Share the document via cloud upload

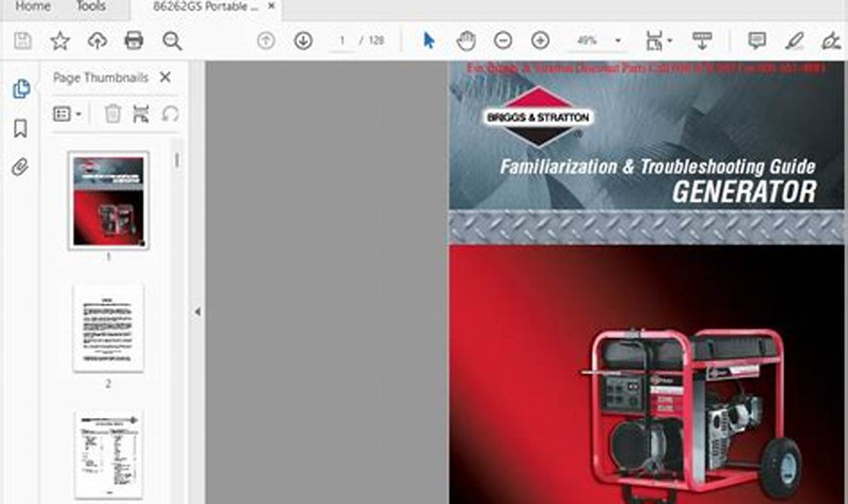(98, 40)
